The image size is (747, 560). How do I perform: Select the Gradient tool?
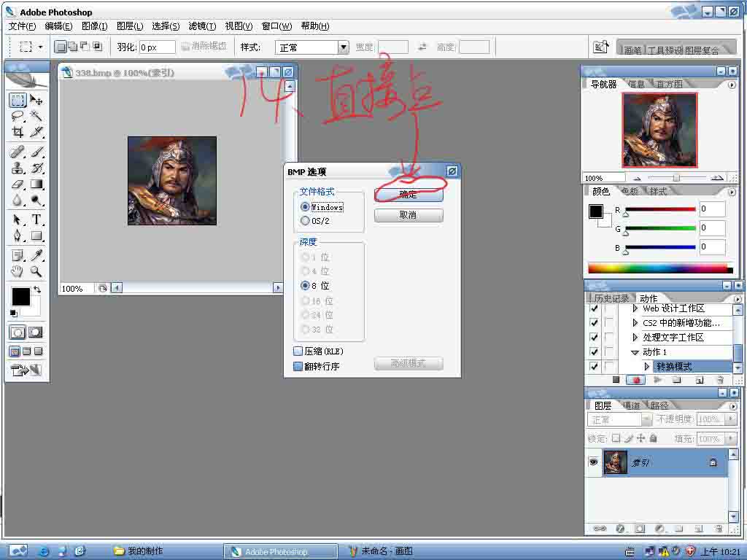click(x=36, y=184)
